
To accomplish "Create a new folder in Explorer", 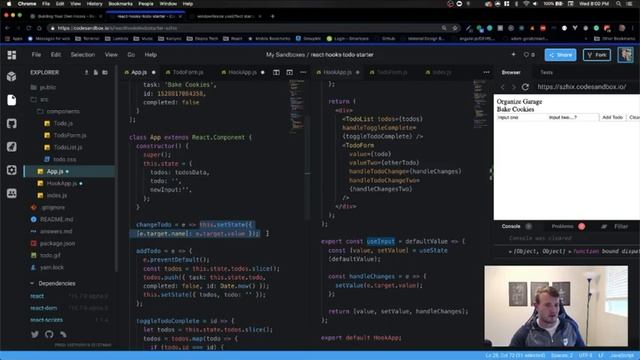I will pyautogui.click(x=105, y=72).
